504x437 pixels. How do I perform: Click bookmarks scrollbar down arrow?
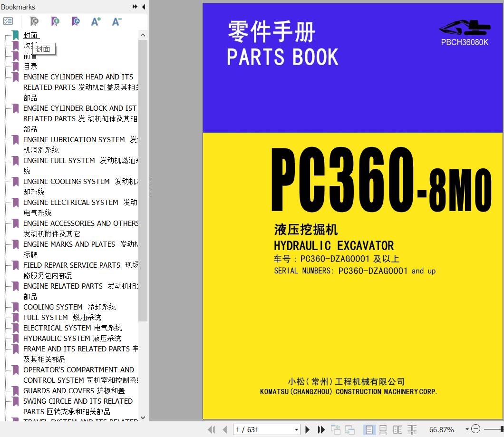pos(143,418)
